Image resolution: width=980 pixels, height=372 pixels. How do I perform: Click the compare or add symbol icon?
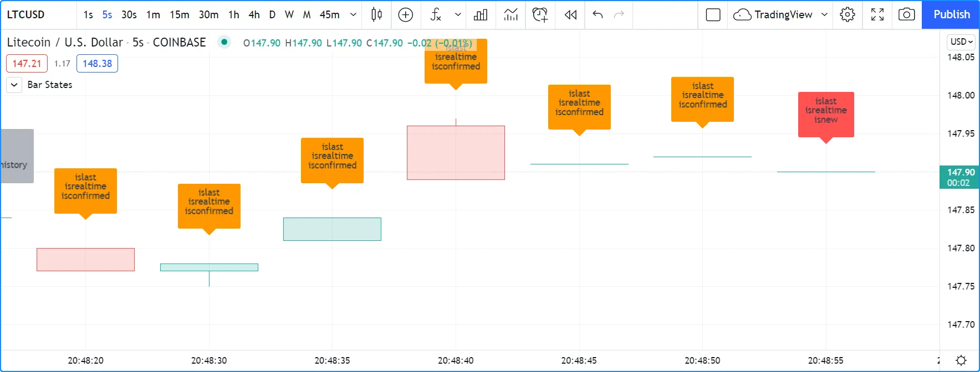(x=406, y=15)
